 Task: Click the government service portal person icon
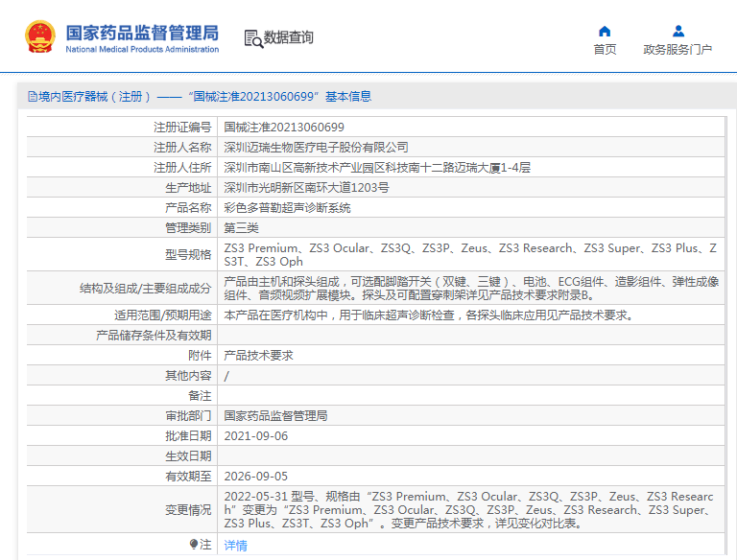coord(678,32)
